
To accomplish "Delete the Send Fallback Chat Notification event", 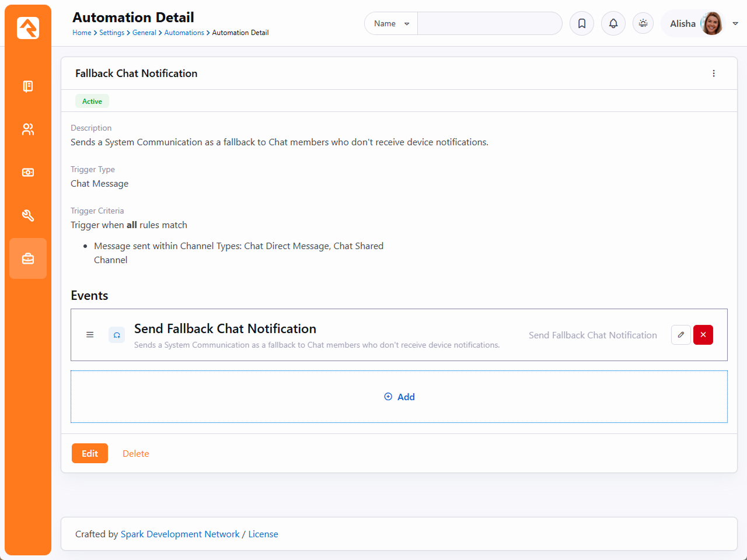I will tap(703, 335).
